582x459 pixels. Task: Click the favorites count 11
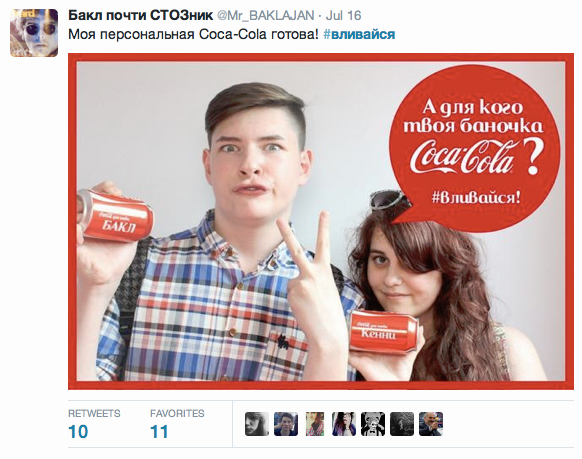159,432
